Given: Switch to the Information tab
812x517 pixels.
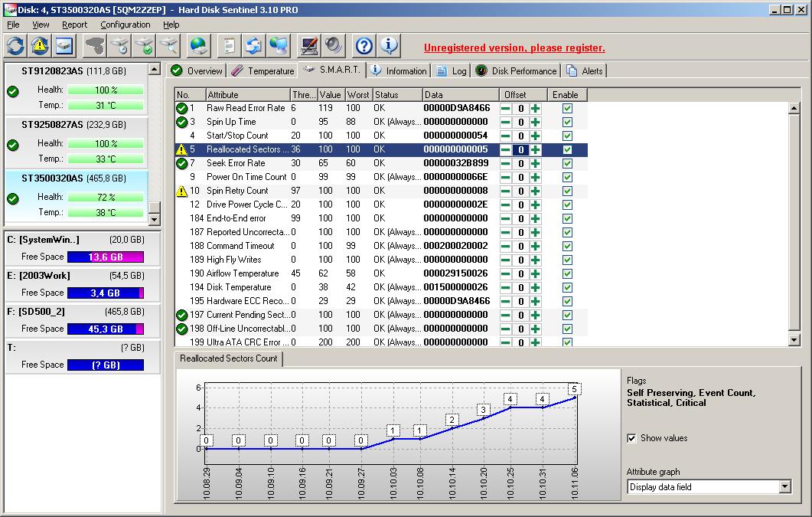Looking at the screenshot, I should [x=399, y=71].
